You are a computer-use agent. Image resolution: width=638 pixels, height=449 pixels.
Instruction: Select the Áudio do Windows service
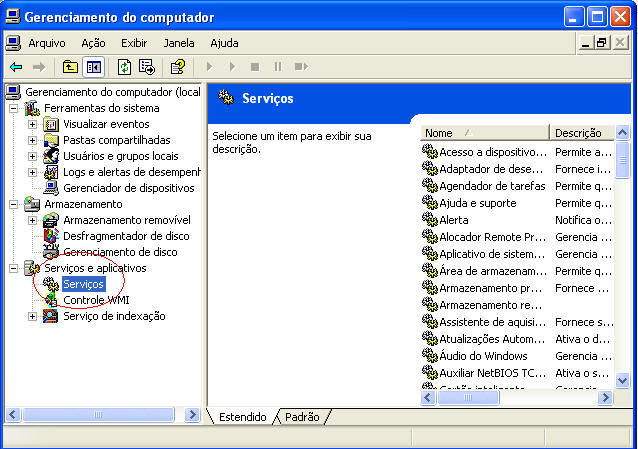coord(483,356)
